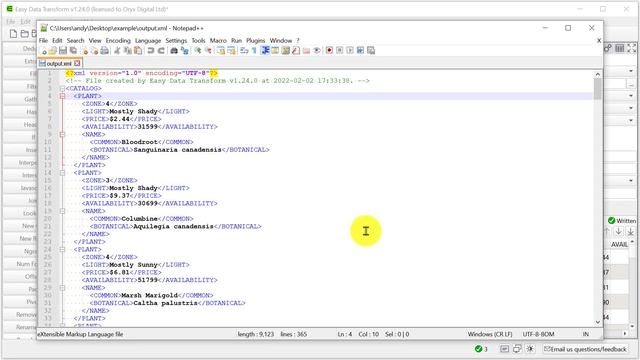Collapse the PLANT fold on line 24
640x360 pixels.
coord(62,249)
